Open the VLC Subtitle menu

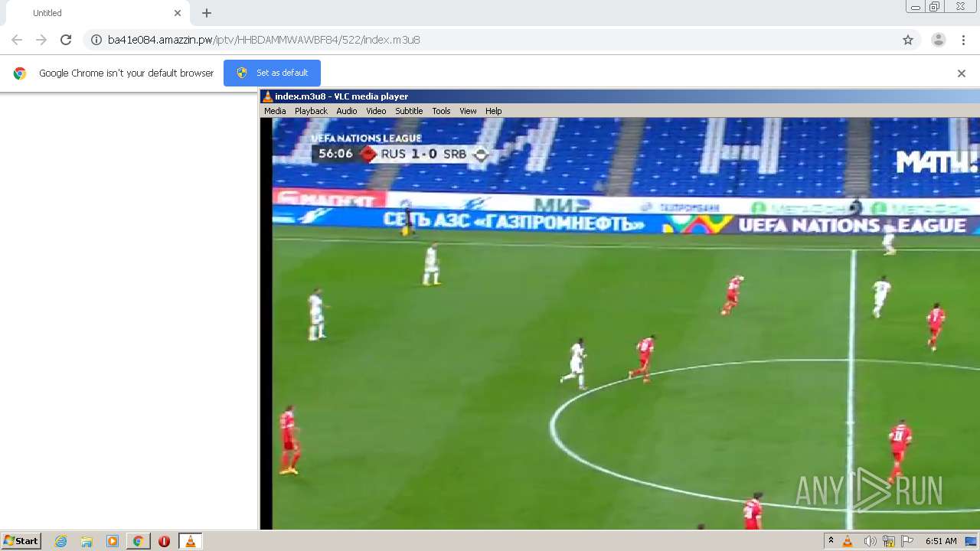pyautogui.click(x=409, y=111)
